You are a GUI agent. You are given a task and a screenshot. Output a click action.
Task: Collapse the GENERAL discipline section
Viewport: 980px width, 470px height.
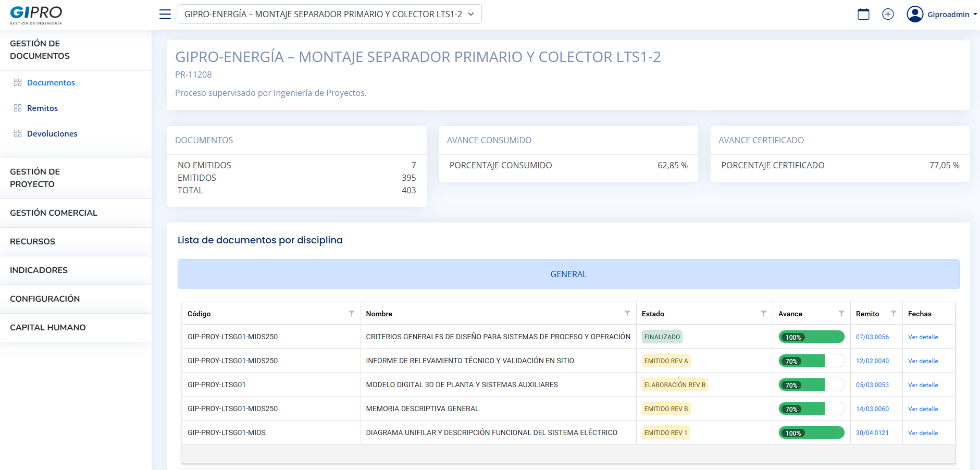pyautogui.click(x=568, y=274)
